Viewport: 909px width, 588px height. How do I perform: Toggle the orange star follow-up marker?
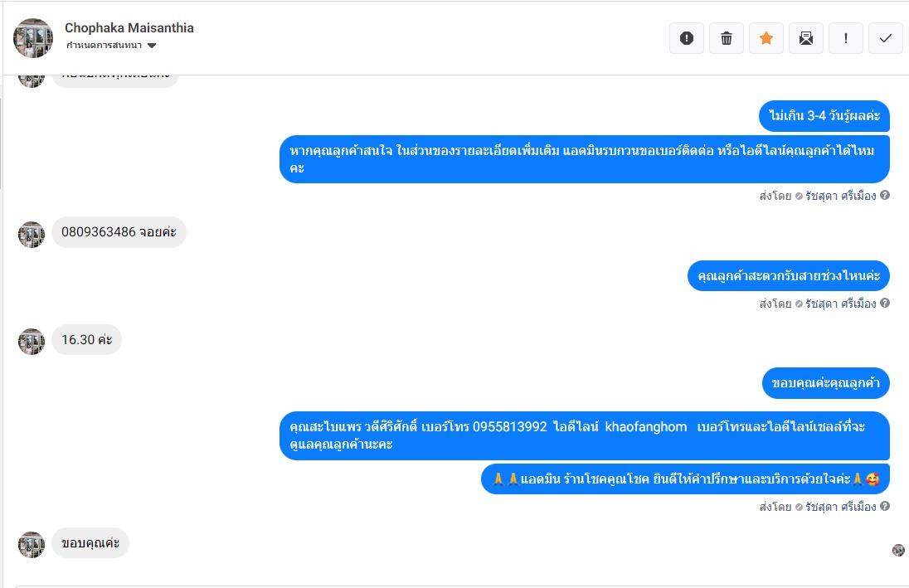766,38
